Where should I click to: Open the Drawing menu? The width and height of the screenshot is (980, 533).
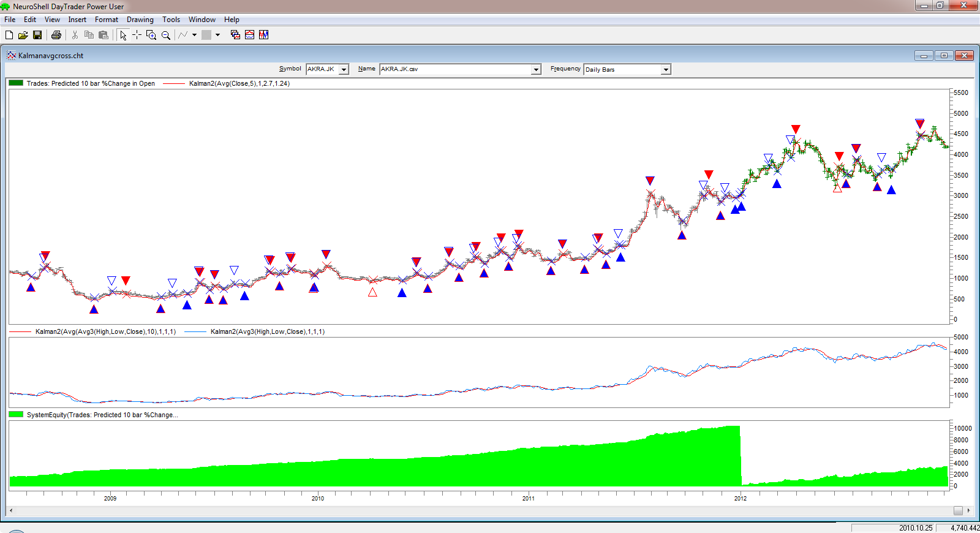coord(140,20)
